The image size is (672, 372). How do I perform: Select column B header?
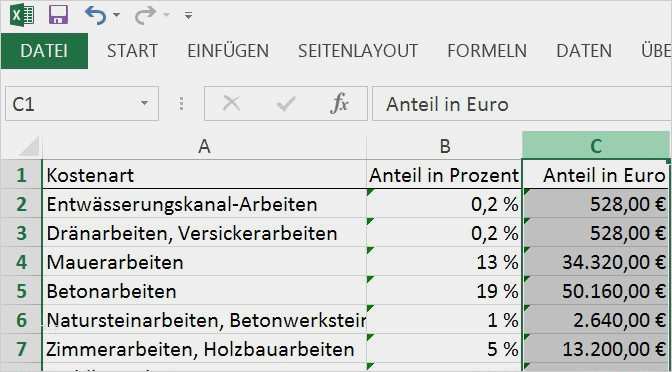click(444, 147)
